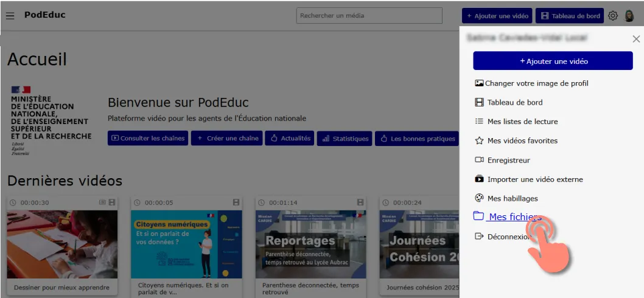The image size is (644, 298).
Task: Click the film icon on the 00:01:14 video card
Action: (x=360, y=203)
